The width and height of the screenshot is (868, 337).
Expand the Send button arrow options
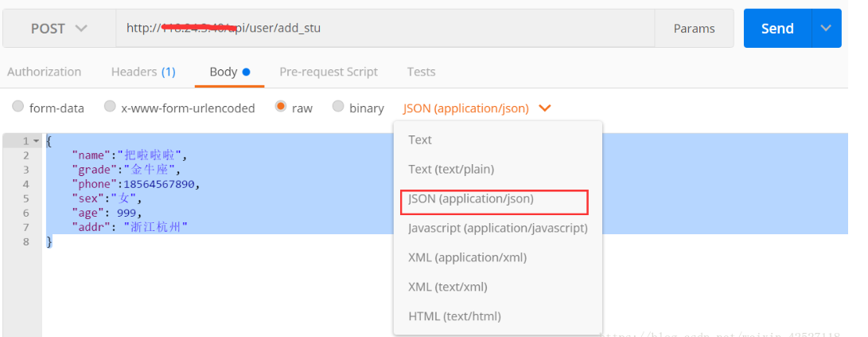pos(827,28)
